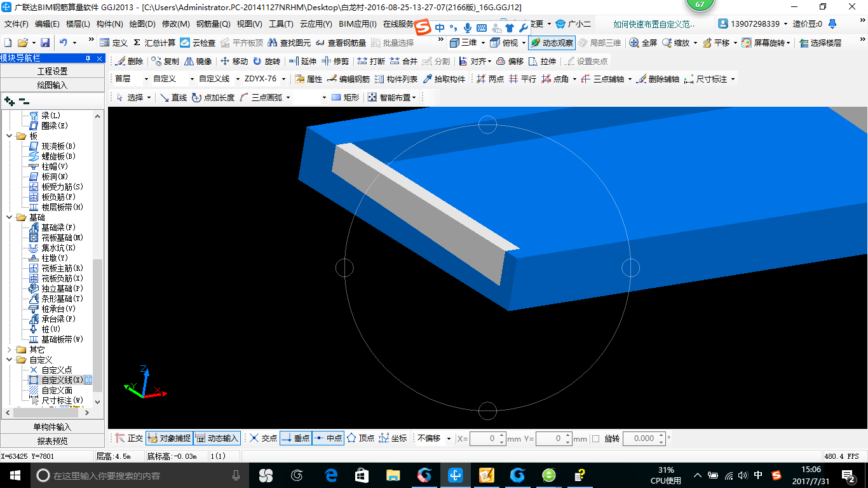The height and width of the screenshot is (488, 868).
Task: Open the 构件(N) menu
Action: click(x=109, y=24)
